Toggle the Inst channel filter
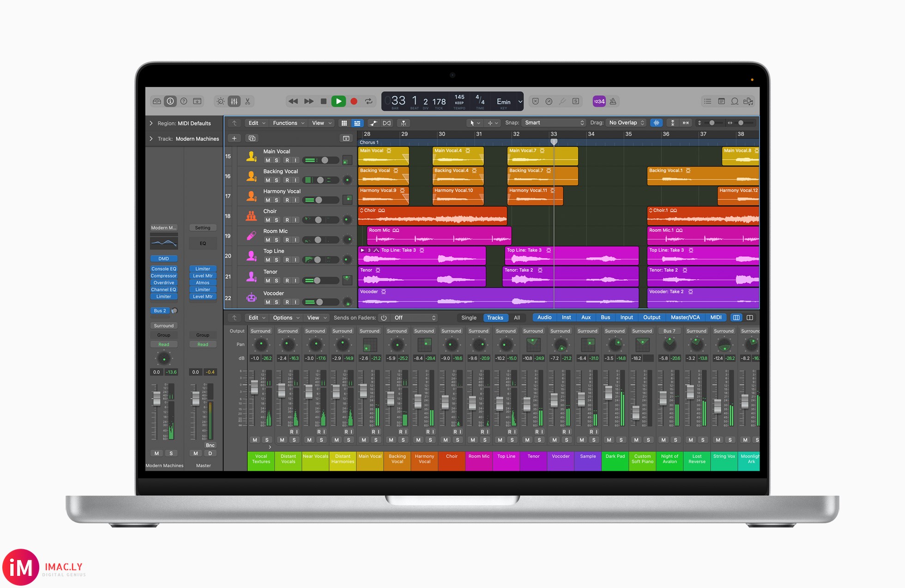 pos(566,318)
